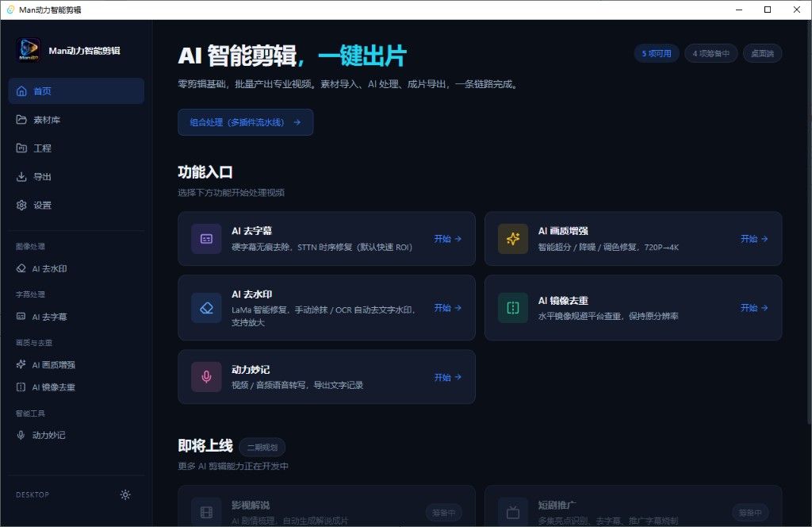Click the blue AI 去水印 card icon
The image size is (812, 527).
(x=206, y=308)
